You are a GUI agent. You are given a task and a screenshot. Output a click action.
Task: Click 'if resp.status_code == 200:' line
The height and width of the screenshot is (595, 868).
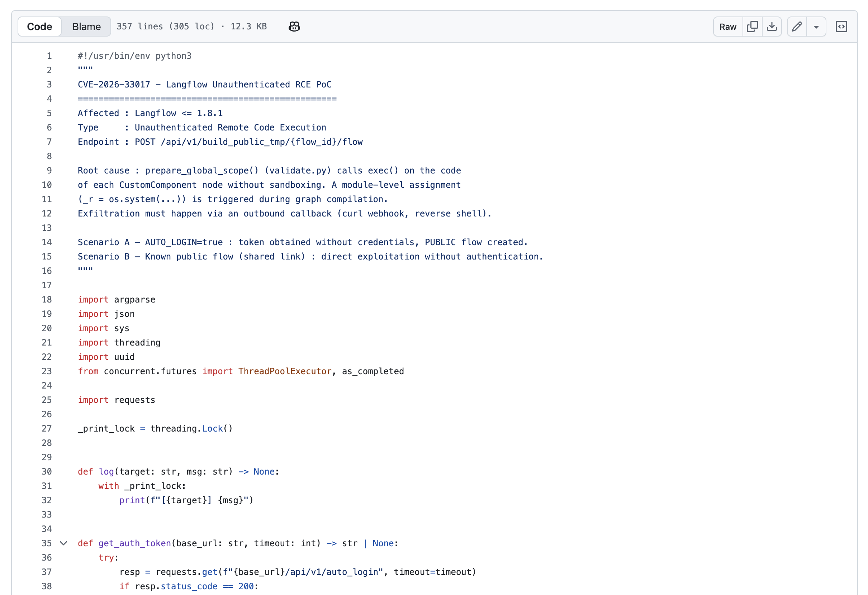[189, 586]
